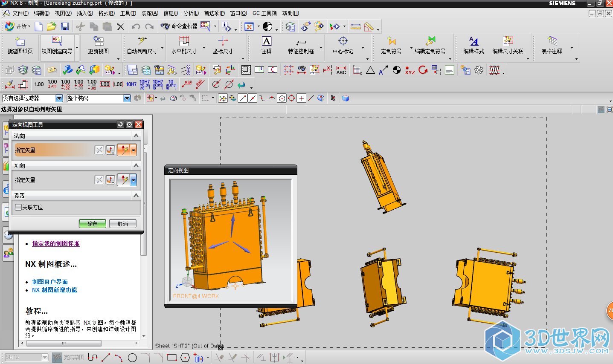This screenshot has width=613, height=364.
Task: Click the Orient View preview model thumbnail
Action: (x=231, y=240)
